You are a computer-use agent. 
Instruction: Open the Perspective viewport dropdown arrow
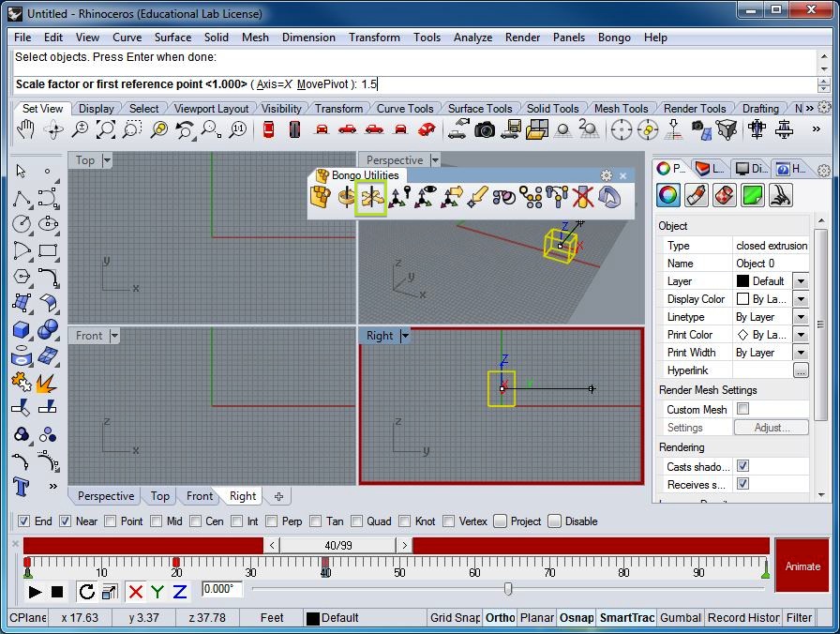[x=435, y=160]
